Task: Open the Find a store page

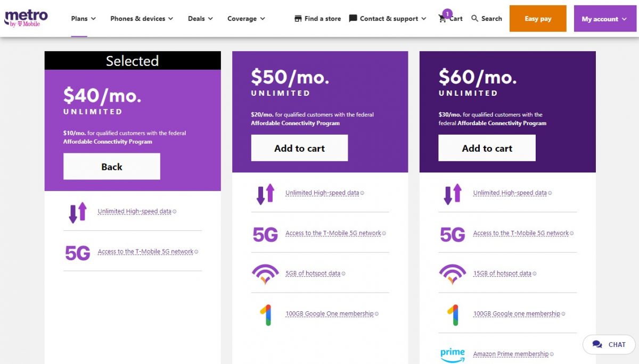Action: click(317, 18)
